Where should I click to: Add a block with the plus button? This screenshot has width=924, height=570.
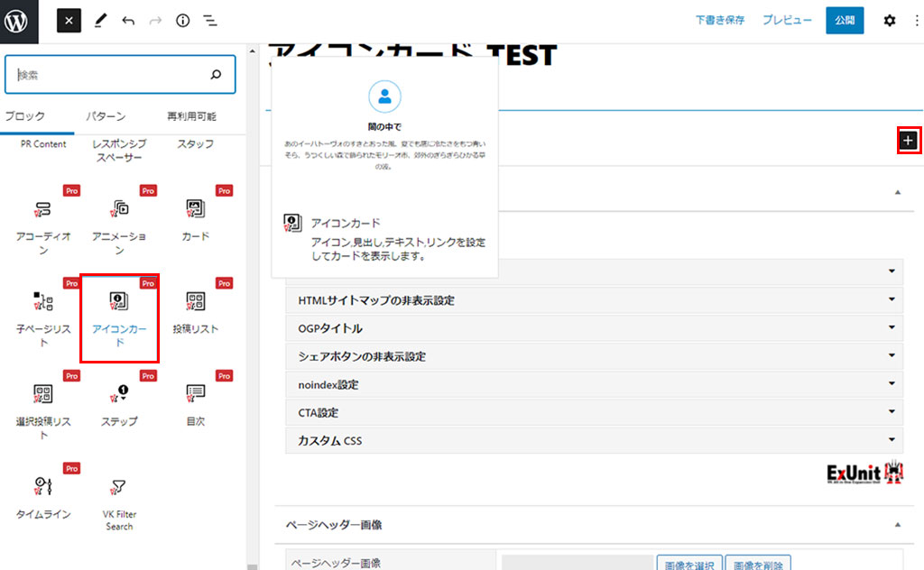click(908, 140)
